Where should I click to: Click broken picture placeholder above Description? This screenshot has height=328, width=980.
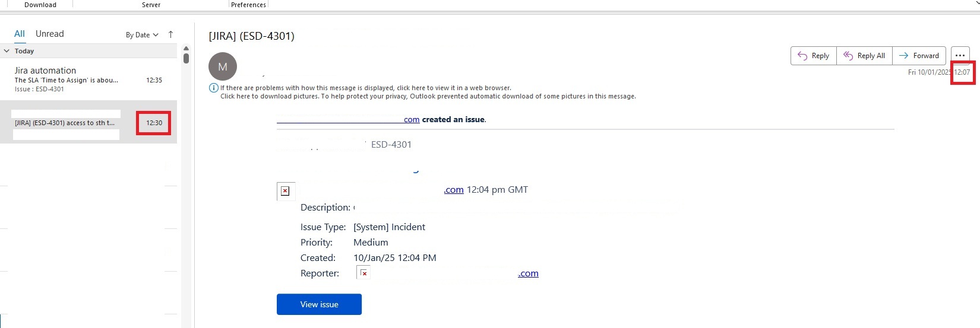tap(285, 190)
